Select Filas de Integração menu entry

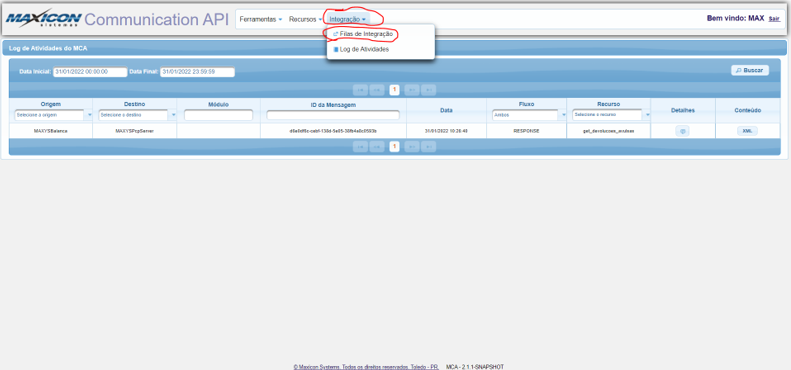(x=363, y=34)
